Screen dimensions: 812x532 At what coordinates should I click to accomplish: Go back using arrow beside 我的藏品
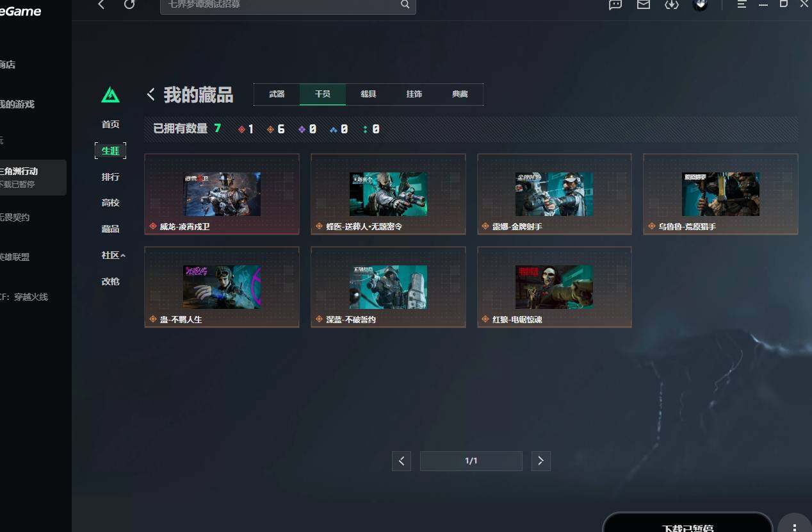[151, 95]
